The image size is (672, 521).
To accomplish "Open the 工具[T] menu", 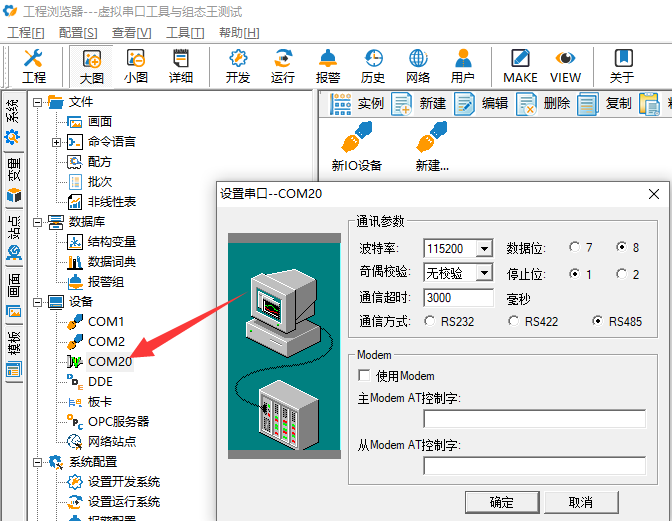I will [185, 33].
